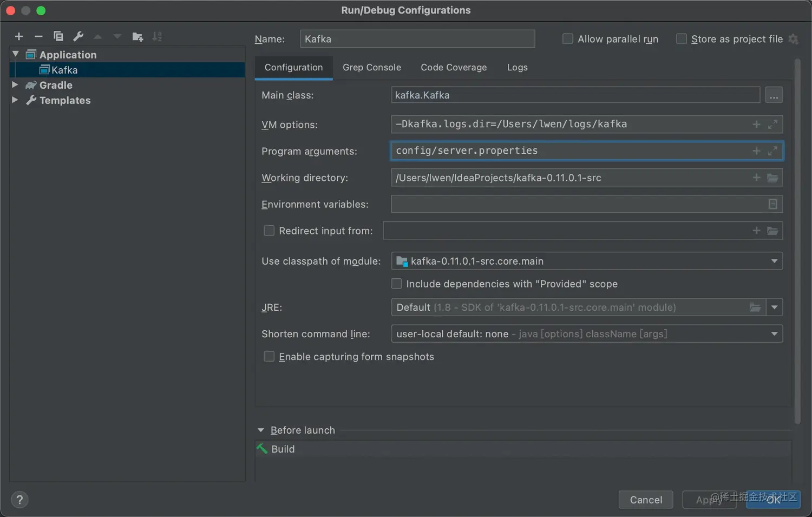The image size is (812, 517).
Task: Click the Main class input field
Action: pos(575,95)
